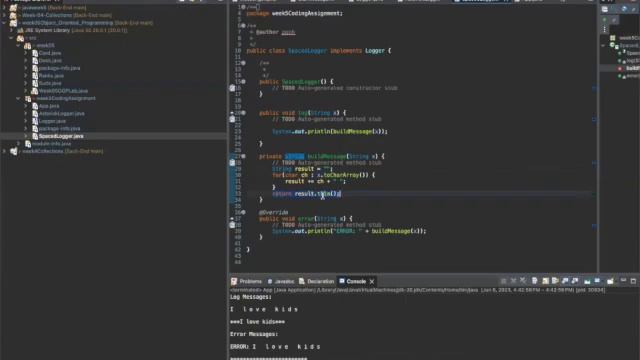This screenshot has height=360, width=640.
Task: Toggle Word Wrap in the Console
Action: 555,281
